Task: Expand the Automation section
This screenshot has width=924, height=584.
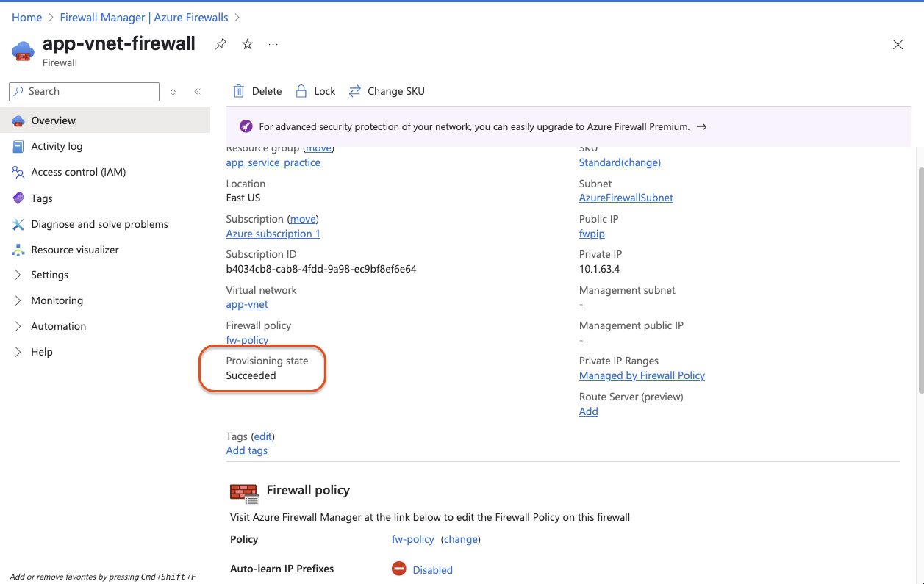Action: (18, 326)
